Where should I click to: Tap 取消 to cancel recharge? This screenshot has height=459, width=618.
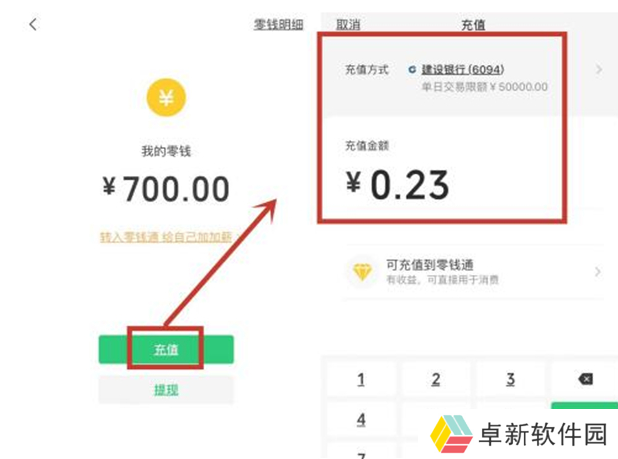tap(348, 24)
